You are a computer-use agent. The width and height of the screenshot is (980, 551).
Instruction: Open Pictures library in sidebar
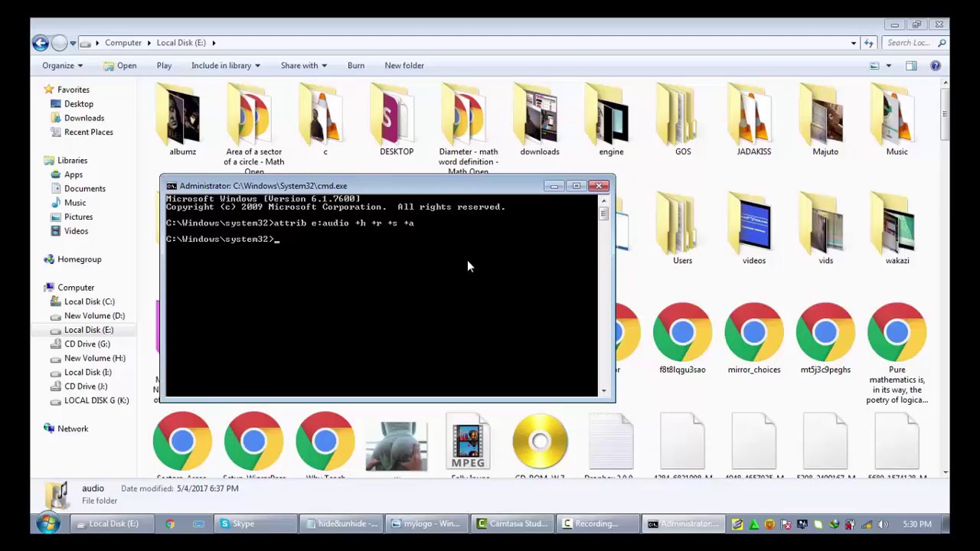(78, 217)
